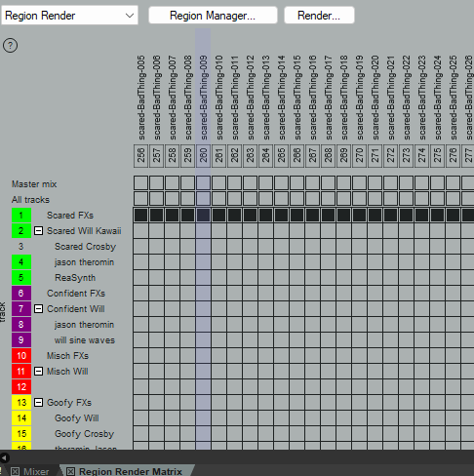Select the Goofy Crosby track name

(84, 434)
